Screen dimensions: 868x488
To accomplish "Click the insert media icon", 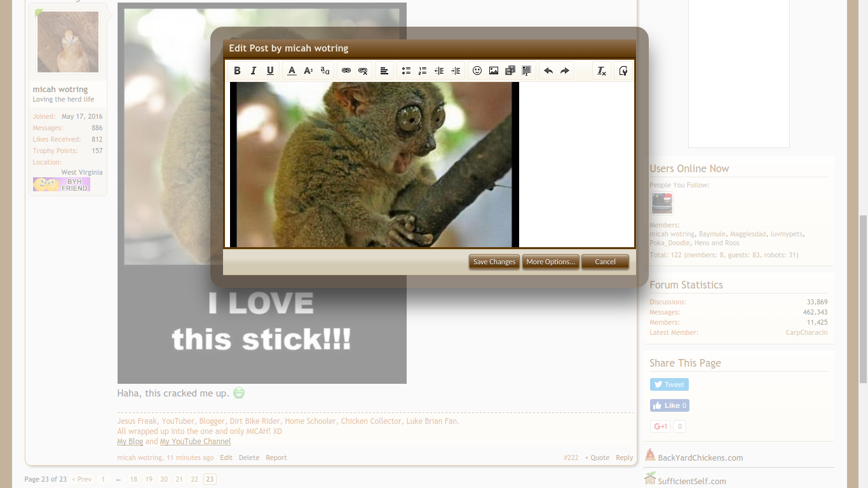I will (510, 71).
